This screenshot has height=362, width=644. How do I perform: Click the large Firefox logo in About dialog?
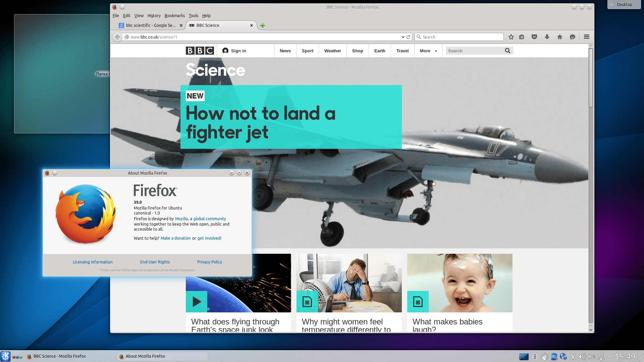[86, 214]
